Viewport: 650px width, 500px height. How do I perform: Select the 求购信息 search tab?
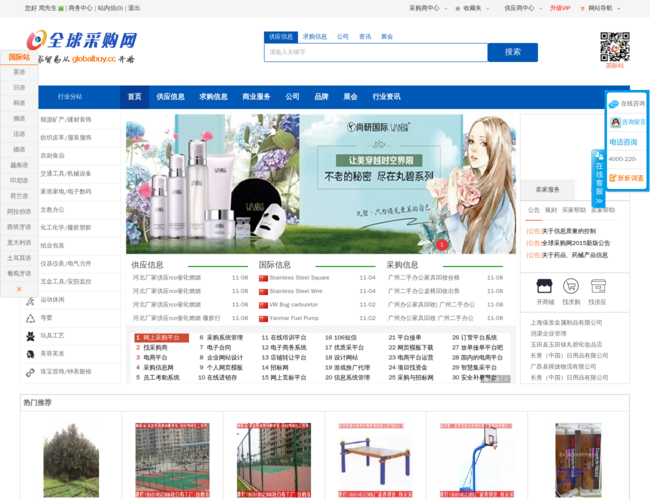pos(315,36)
